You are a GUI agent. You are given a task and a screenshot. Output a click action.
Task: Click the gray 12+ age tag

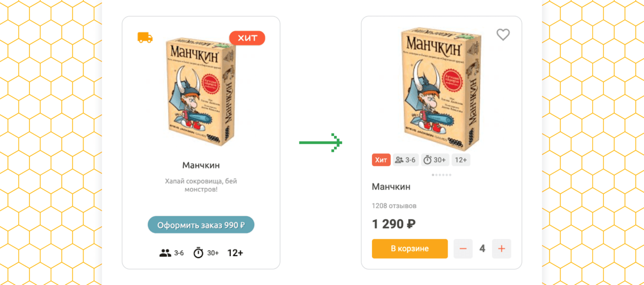pyautogui.click(x=461, y=160)
